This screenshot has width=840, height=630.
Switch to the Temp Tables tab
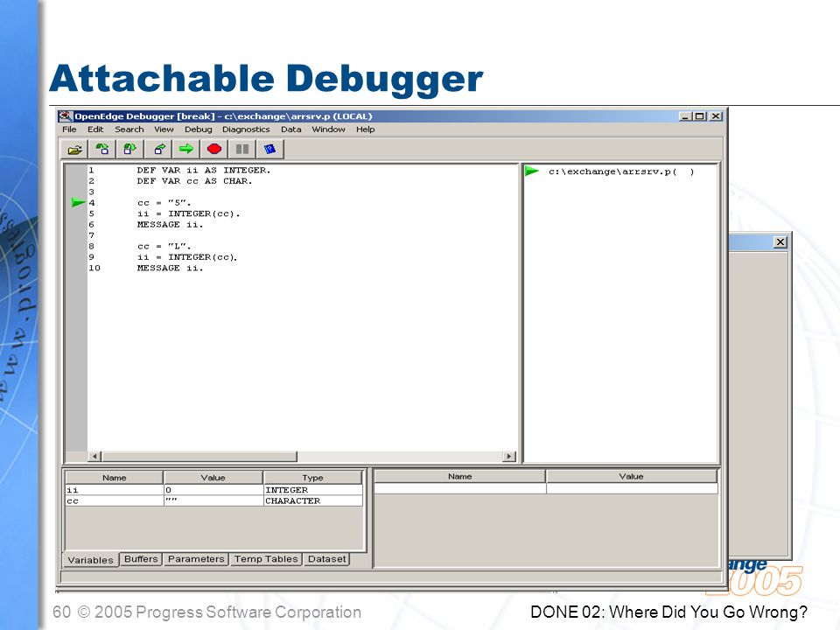(266, 559)
